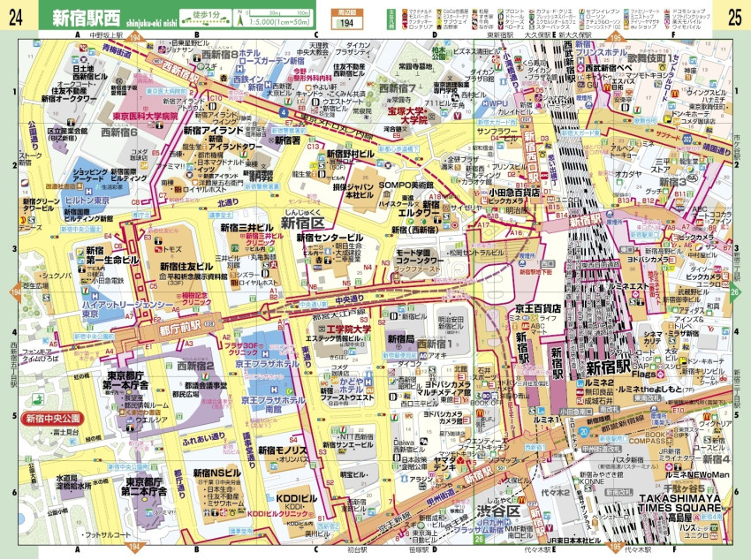This screenshot has height=560, width=751.
Task: Click the TAKASHIMAYA TIMES SQUARE label
Action: click(x=679, y=502)
